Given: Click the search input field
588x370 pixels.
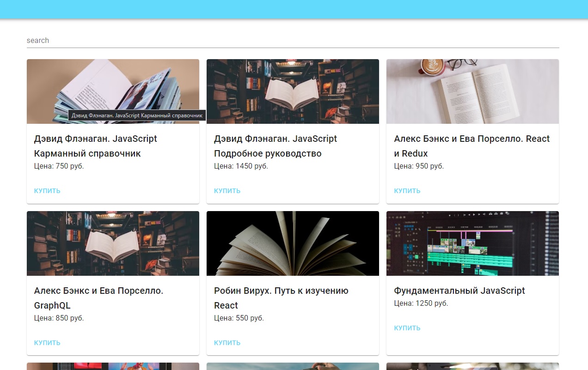Looking at the screenshot, I should (293, 41).
